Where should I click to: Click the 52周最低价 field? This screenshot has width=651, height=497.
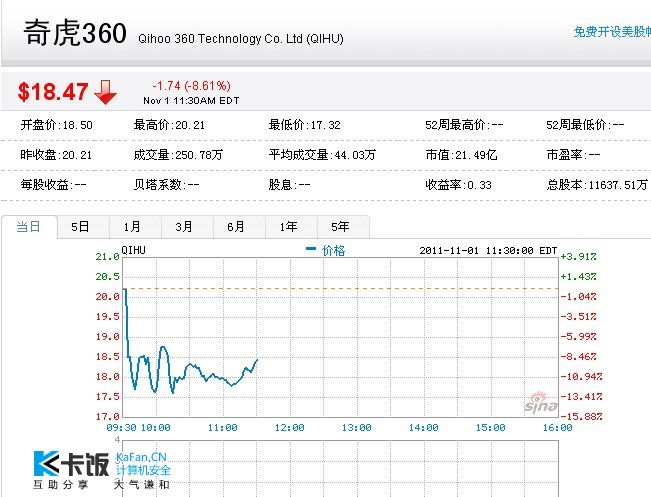585,125
